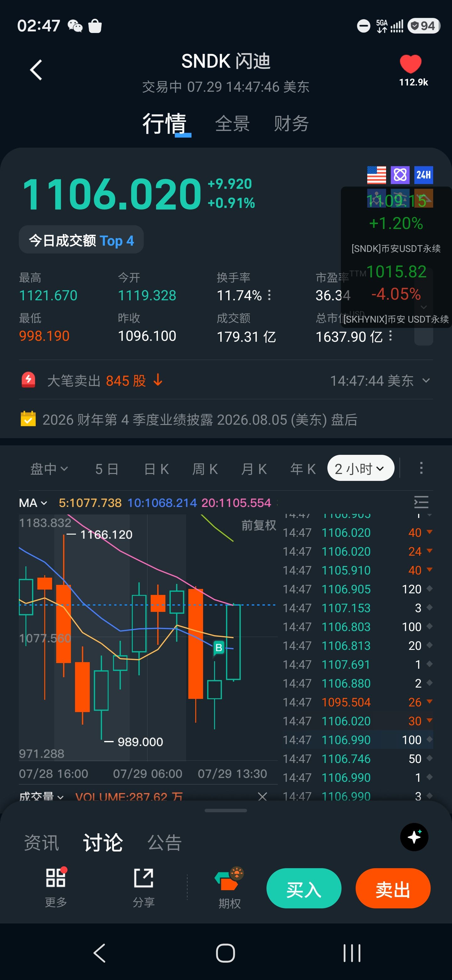Tap 成交额 value 179.31亿

click(x=246, y=336)
